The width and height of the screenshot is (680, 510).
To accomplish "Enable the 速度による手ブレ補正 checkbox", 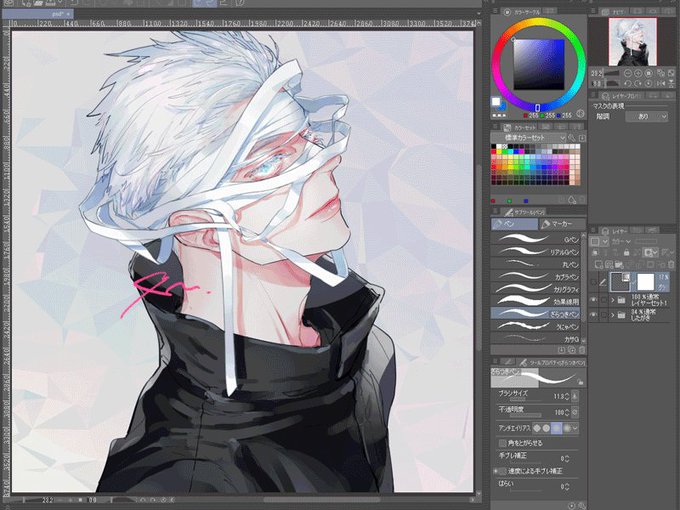I will [501, 471].
